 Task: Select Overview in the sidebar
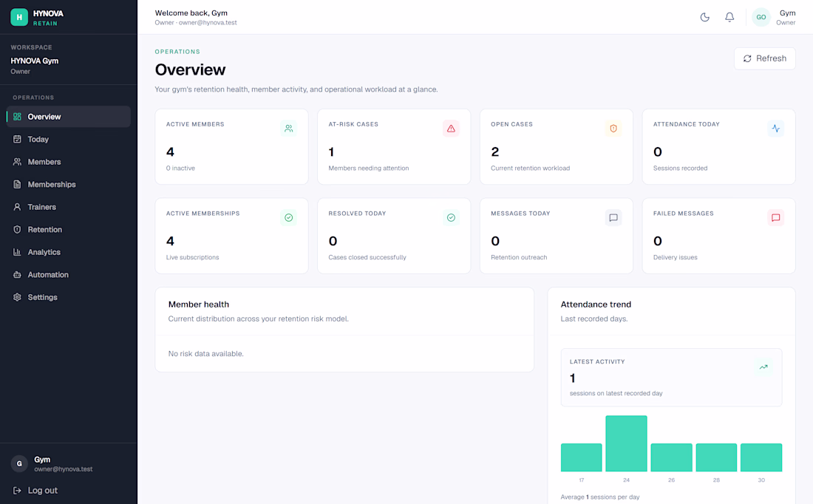tap(69, 117)
